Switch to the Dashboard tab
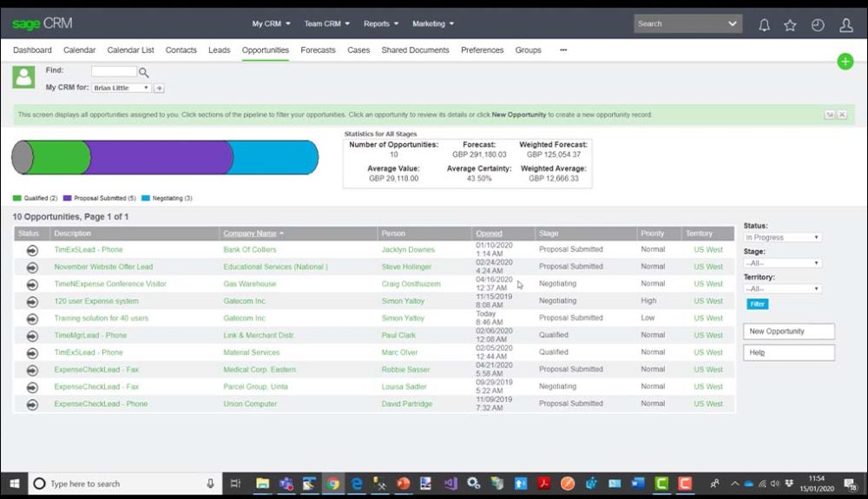The image size is (868, 499). pyautogui.click(x=32, y=49)
